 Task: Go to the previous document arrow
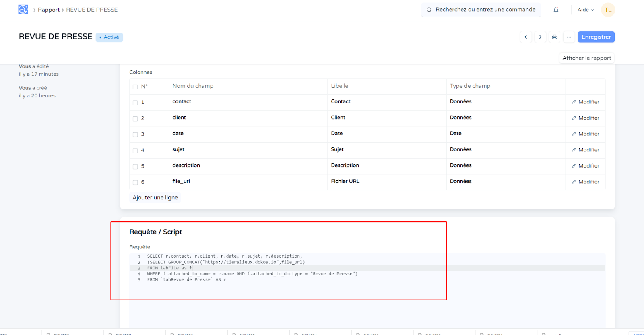click(x=526, y=37)
